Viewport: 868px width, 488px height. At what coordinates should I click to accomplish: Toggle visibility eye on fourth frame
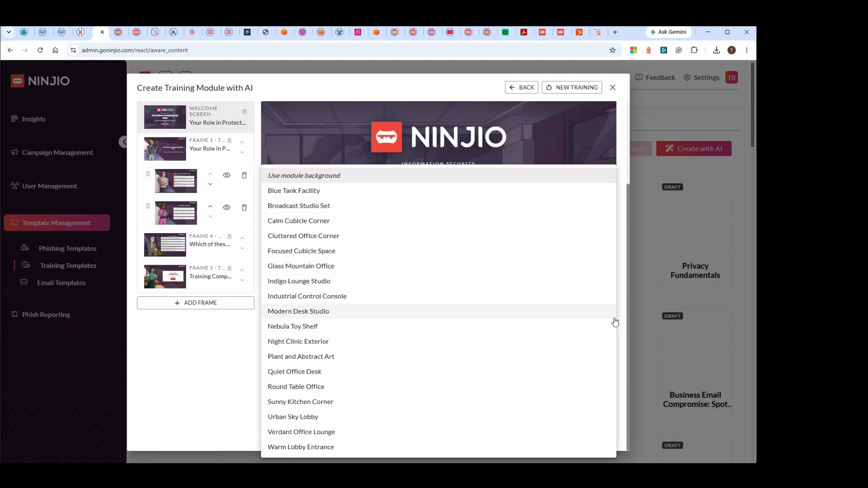(226, 207)
